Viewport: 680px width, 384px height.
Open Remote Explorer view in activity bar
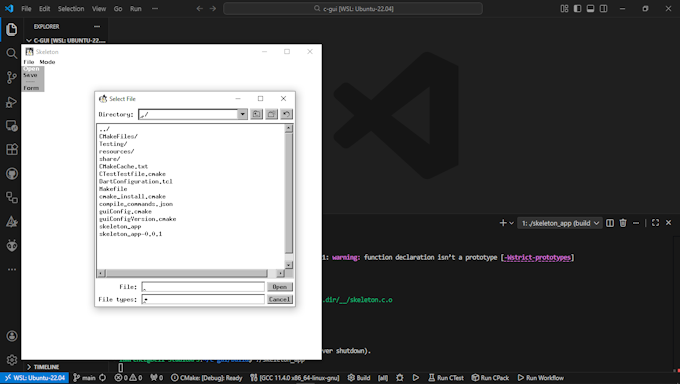coord(12,126)
